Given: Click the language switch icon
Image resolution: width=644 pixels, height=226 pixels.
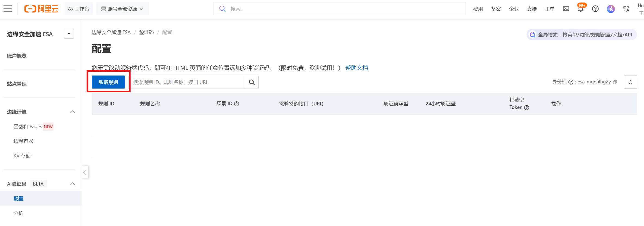Looking at the screenshot, I should pyautogui.click(x=626, y=9).
